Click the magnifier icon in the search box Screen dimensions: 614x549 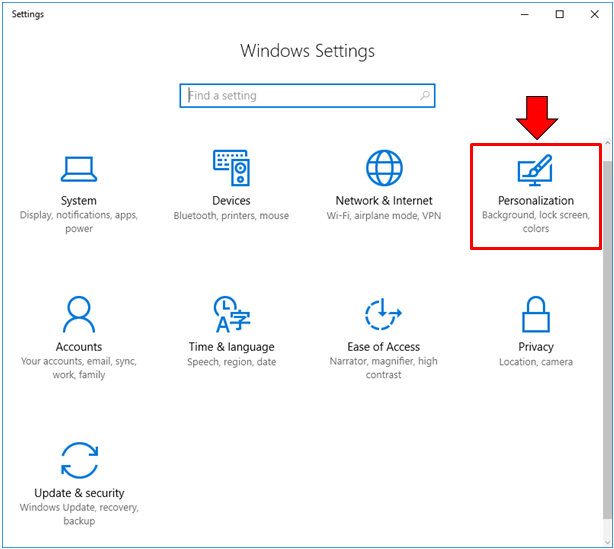(x=425, y=96)
